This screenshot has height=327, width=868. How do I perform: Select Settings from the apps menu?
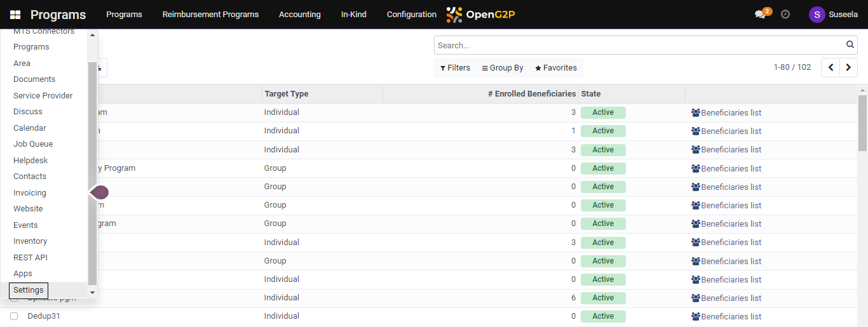pyautogui.click(x=29, y=290)
